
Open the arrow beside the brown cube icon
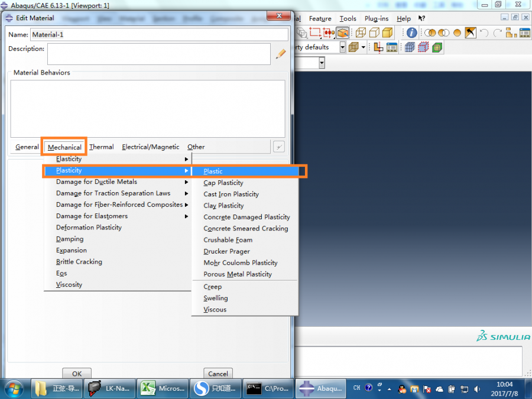364,47
